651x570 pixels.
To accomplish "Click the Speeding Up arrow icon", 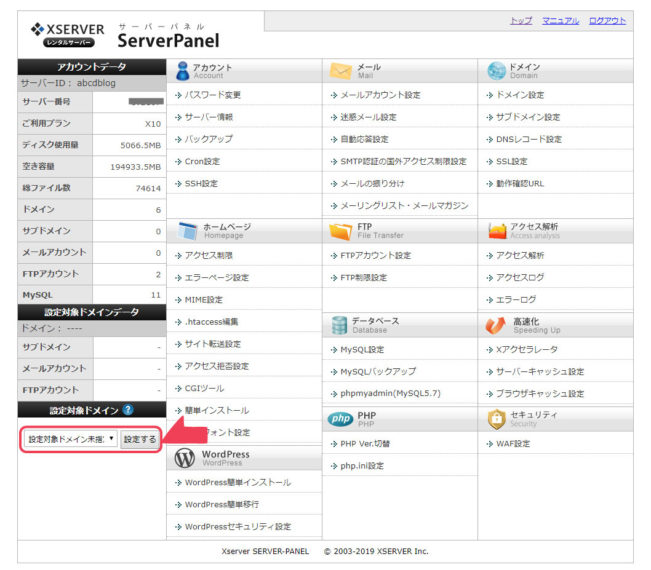I will 496,325.
